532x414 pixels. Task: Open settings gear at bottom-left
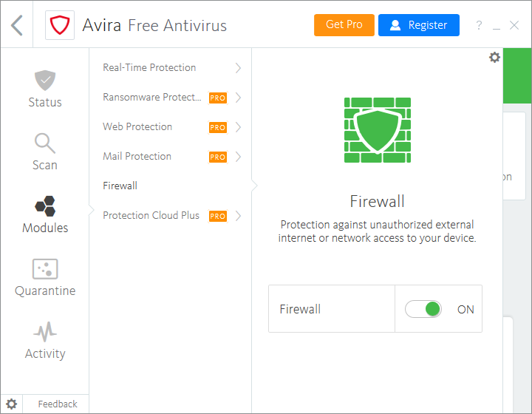[12, 404]
